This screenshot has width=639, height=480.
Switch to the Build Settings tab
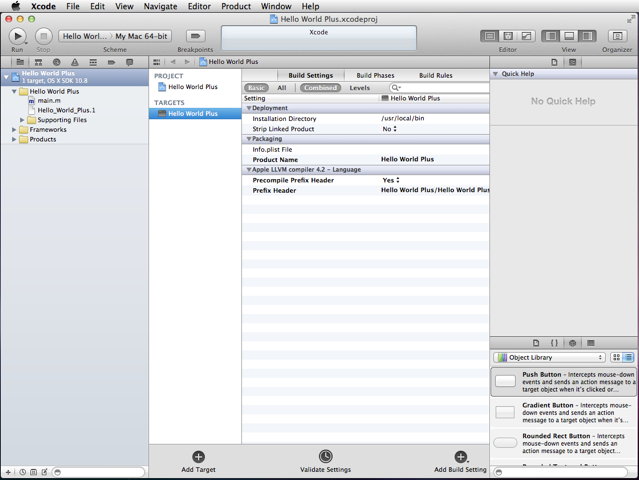coord(311,75)
